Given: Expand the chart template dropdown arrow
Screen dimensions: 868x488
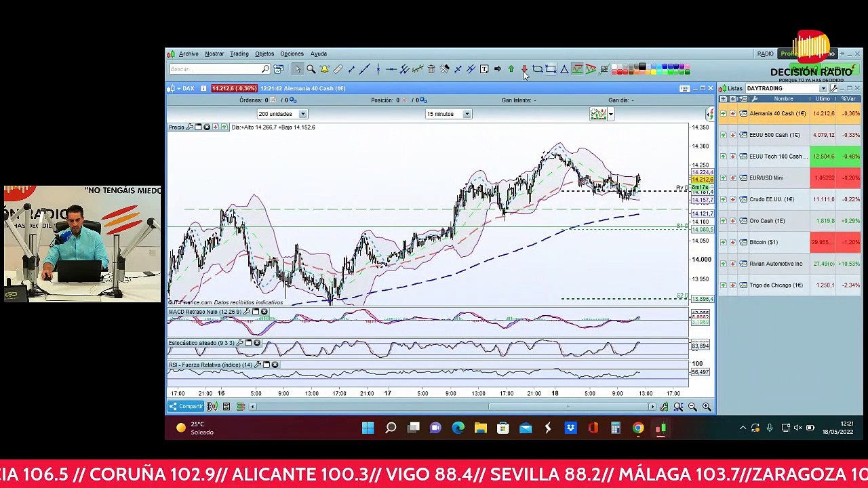Looking at the screenshot, I should click(610, 114).
